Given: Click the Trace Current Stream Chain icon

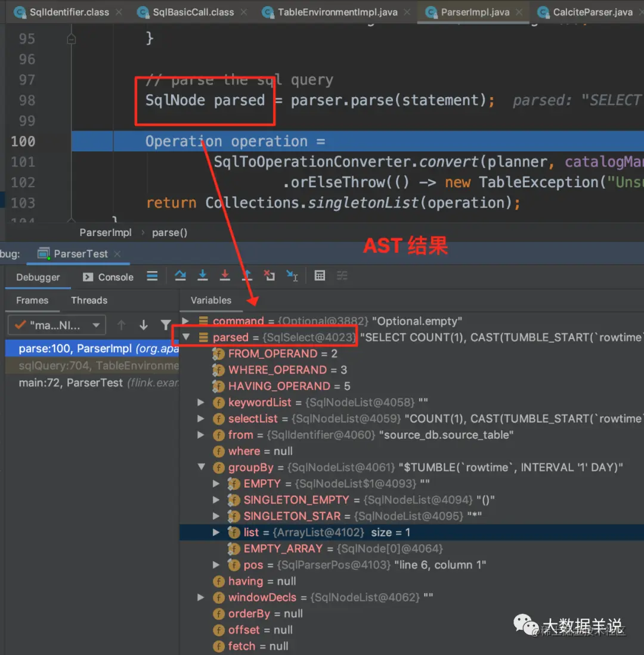Looking at the screenshot, I should coord(342,276).
